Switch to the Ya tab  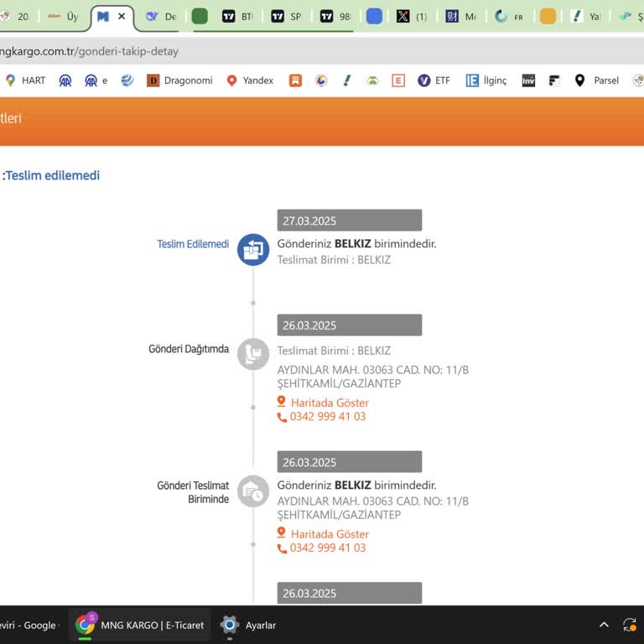click(x=586, y=17)
